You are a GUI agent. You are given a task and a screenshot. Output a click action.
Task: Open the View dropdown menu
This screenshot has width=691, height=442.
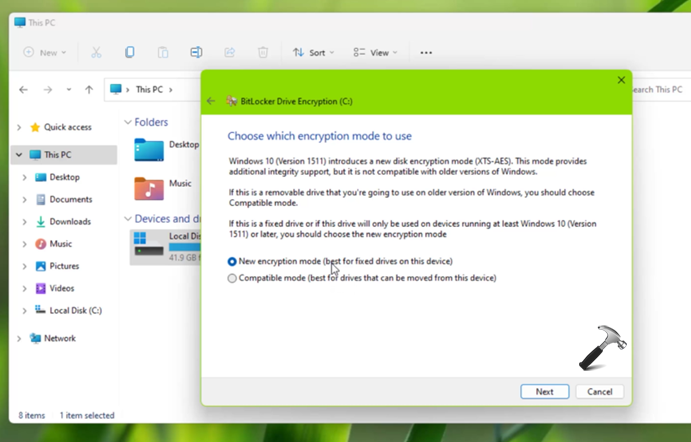pyautogui.click(x=375, y=52)
